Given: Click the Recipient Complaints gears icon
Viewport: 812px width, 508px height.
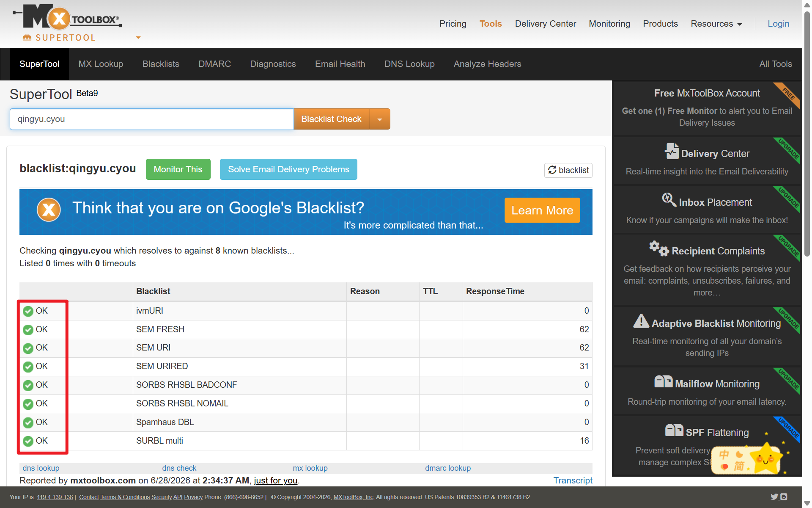Looking at the screenshot, I should (x=659, y=248).
